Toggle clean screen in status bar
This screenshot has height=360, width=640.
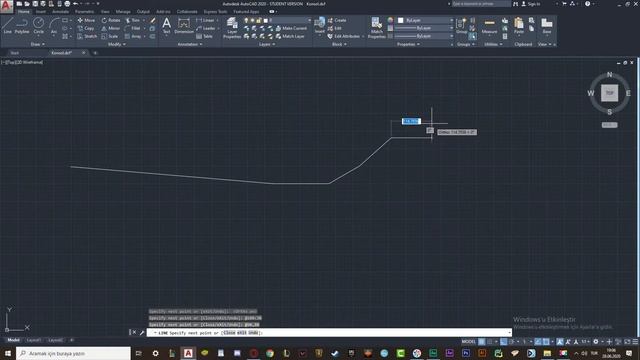tap(627, 342)
